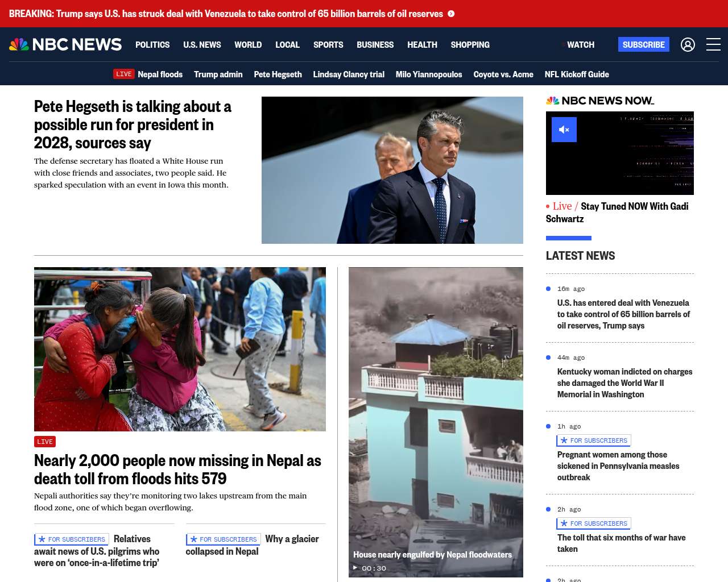Go to U.S. News section

pyautogui.click(x=202, y=44)
